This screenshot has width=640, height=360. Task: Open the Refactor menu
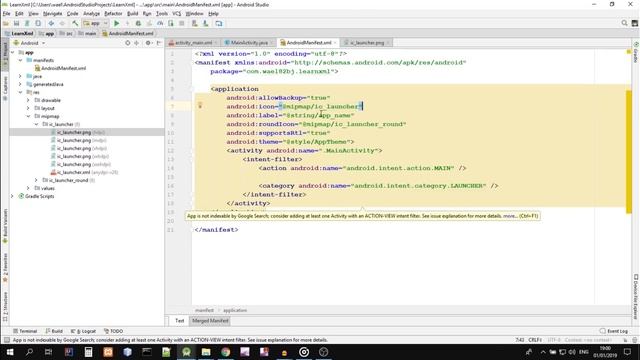pyautogui.click(x=113, y=13)
